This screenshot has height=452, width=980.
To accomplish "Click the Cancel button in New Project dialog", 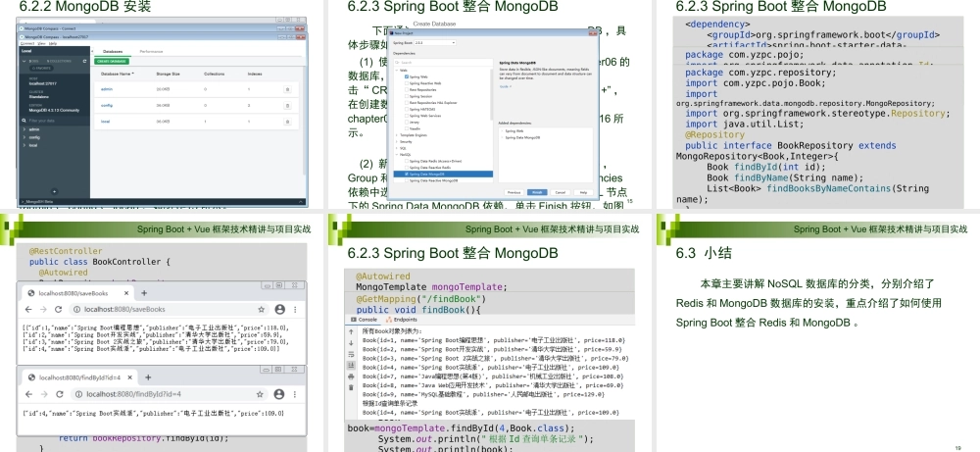I will 560,192.
